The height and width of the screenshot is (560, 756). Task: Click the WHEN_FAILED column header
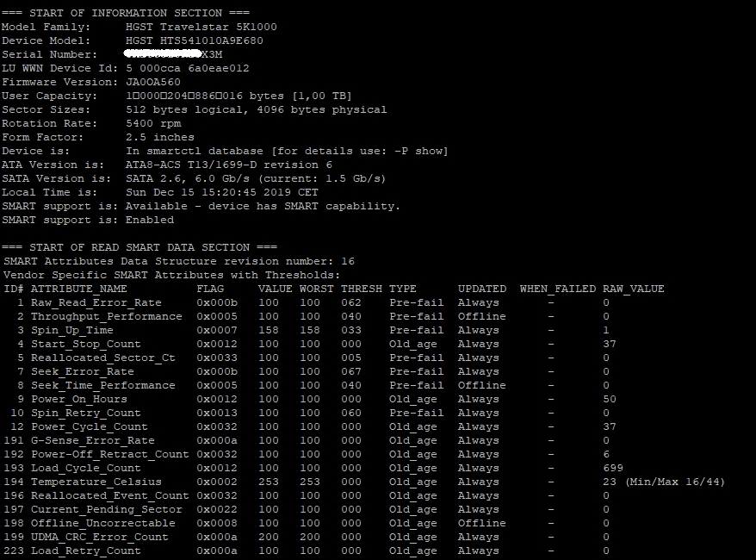[558, 289]
